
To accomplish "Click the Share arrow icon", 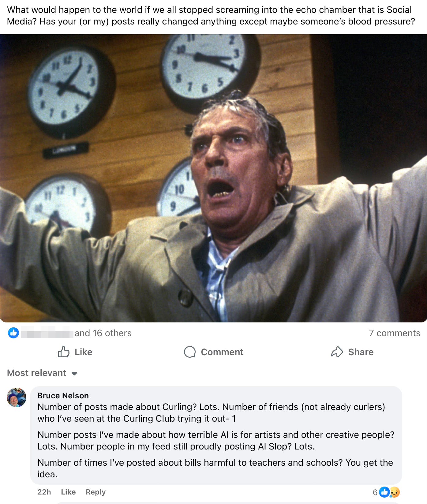I will [x=337, y=352].
